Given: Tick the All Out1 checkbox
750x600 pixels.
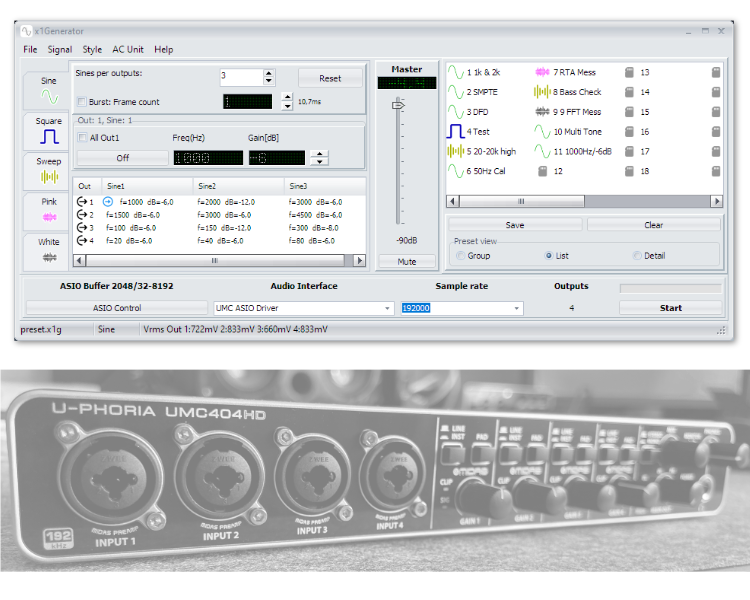Looking at the screenshot, I should pyautogui.click(x=82, y=138).
